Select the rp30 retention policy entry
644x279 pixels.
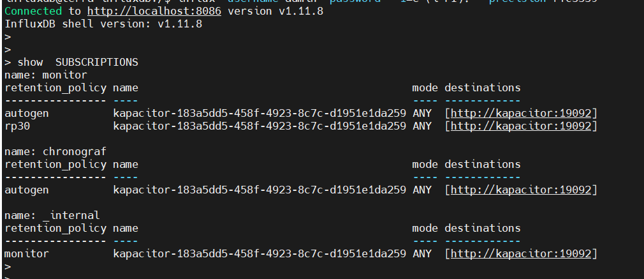pyautogui.click(x=17, y=126)
